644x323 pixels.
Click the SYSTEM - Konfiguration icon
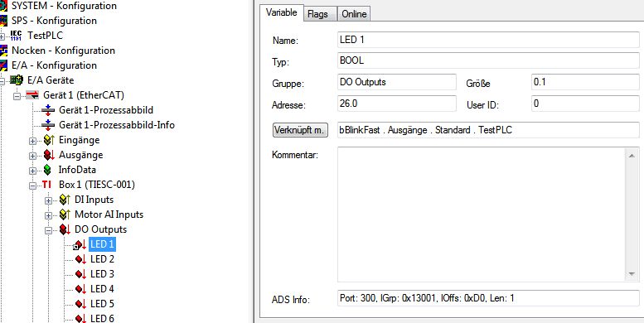[3, 6]
